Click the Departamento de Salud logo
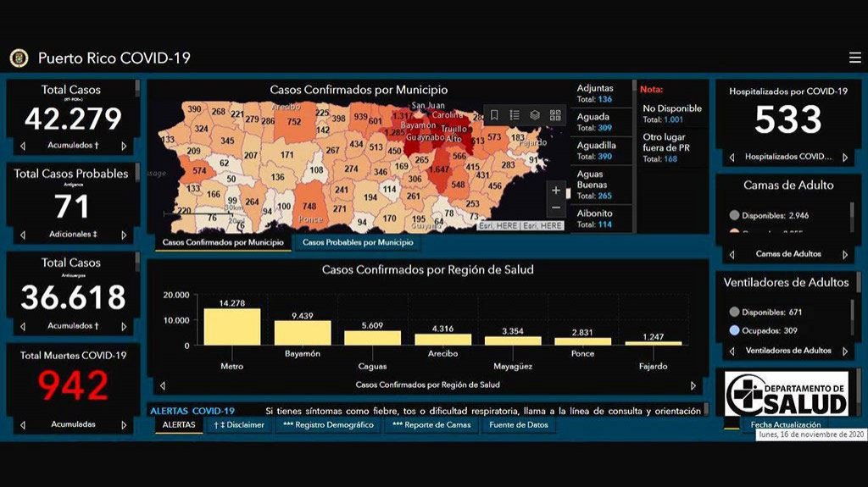Viewport: 868px width, 487px height. pyautogui.click(x=786, y=394)
